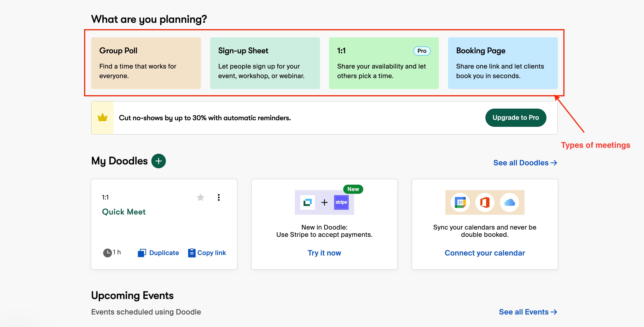The image size is (644, 327).
Task: Open See all Doodles link
Action: coord(525,163)
